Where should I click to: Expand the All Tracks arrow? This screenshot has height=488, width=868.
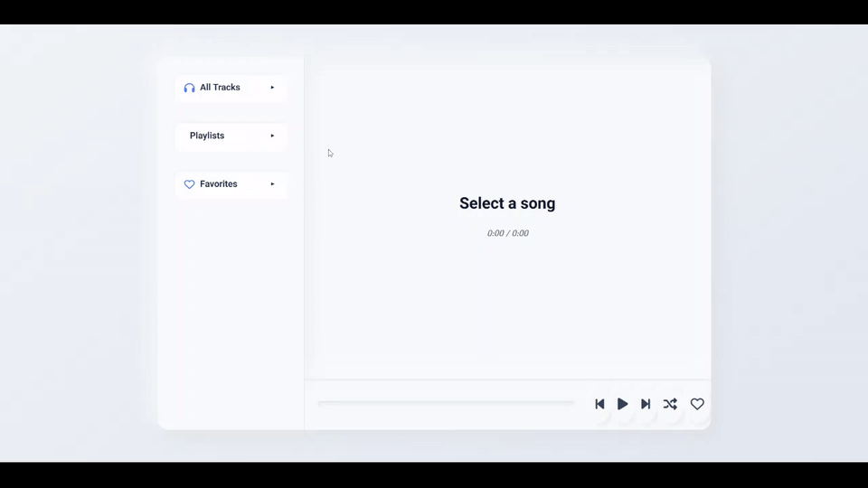pyautogui.click(x=272, y=88)
